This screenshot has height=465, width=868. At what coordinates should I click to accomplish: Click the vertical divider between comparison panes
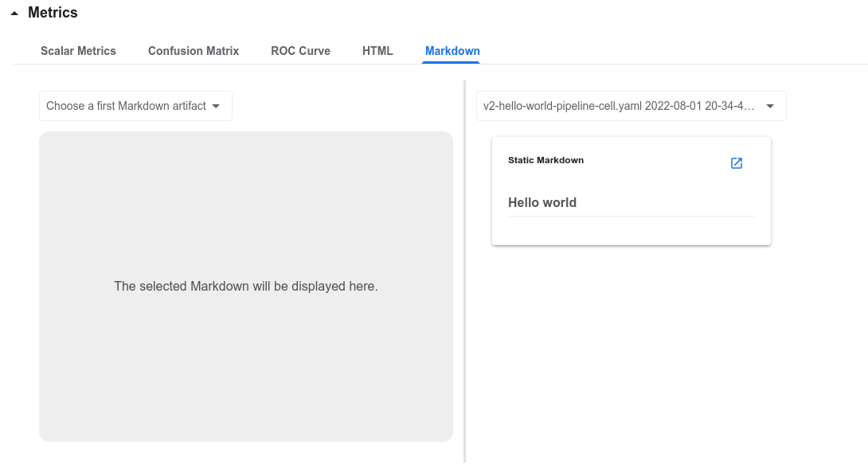[x=464, y=271]
